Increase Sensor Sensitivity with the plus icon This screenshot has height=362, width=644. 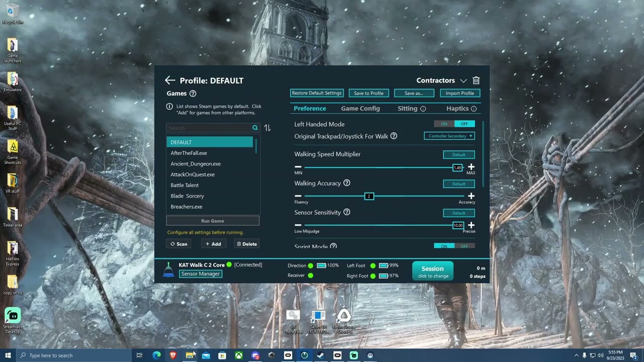coord(471,225)
